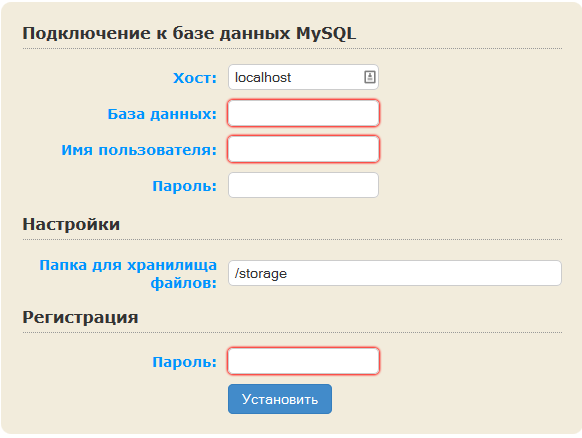This screenshot has width=582, height=438.
Task: Click the Пароль: label under Регистрация
Action: (184, 362)
